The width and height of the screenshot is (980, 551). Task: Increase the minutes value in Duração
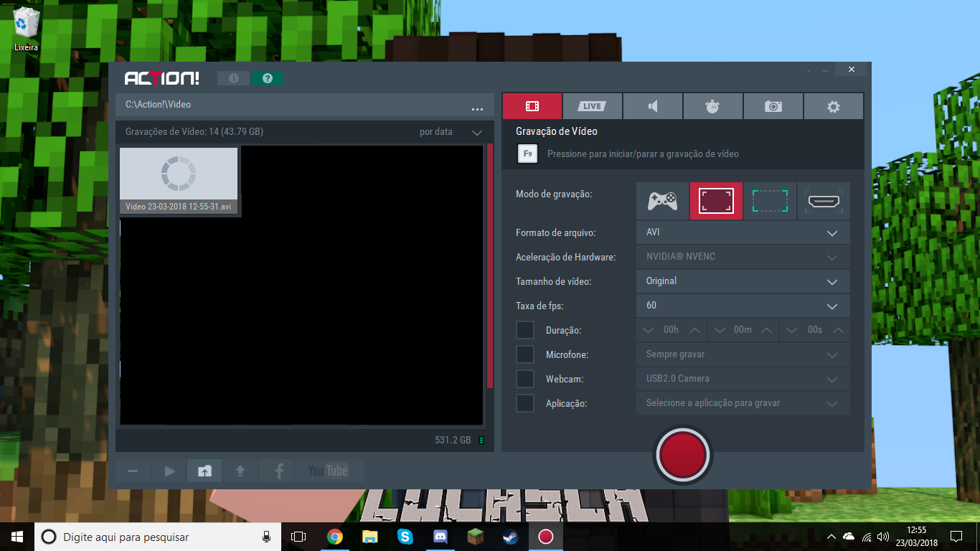coord(766,330)
